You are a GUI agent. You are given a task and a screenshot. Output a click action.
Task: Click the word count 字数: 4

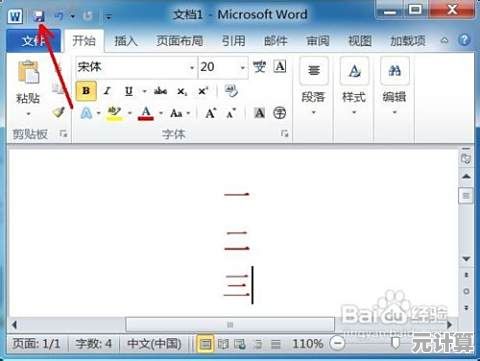tap(93, 343)
